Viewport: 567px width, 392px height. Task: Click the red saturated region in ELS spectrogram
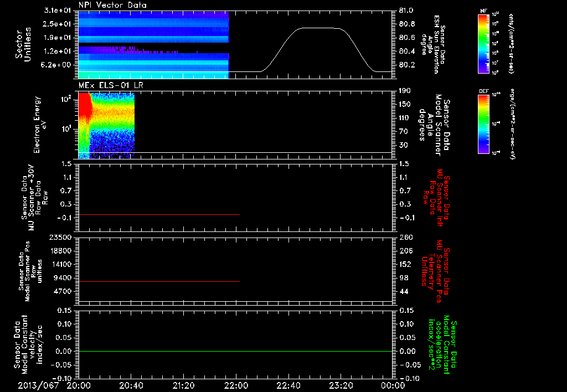pos(84,105)
